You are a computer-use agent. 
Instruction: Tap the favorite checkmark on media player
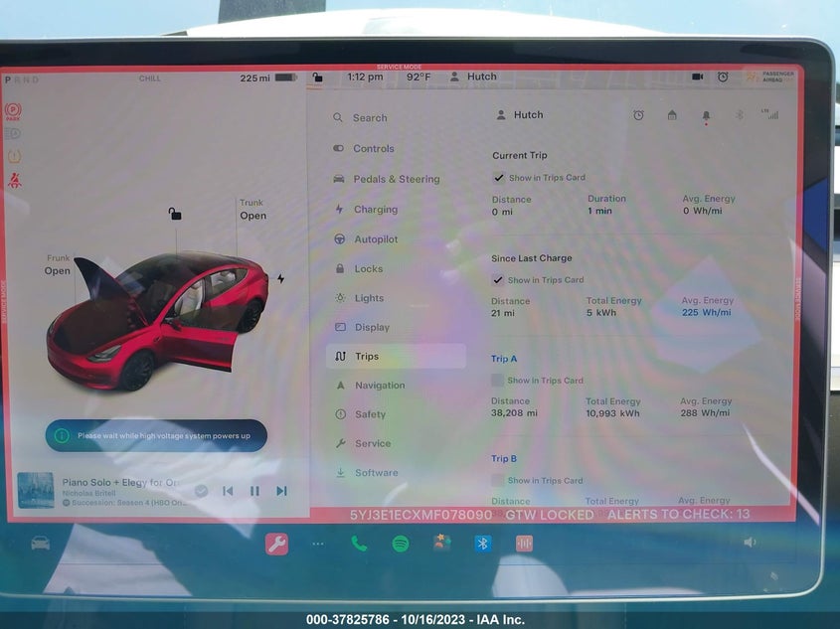[201, 491]
